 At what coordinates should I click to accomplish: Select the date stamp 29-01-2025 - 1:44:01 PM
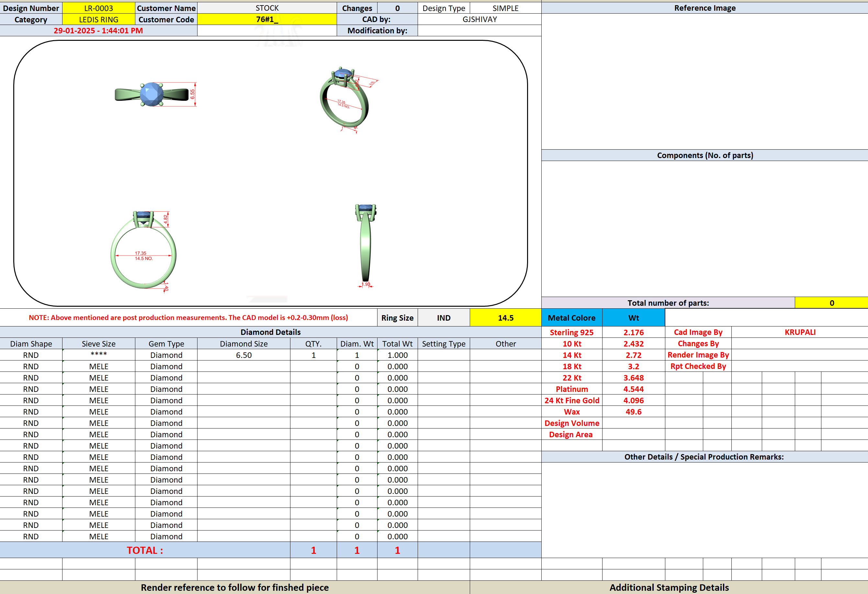coord(98,31)
